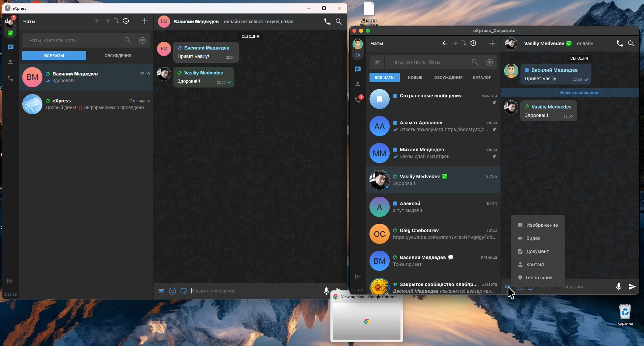Click the microphone icon in left eXpress message bar
Viewport: 644px width, 346px height.
coord(326,291)
